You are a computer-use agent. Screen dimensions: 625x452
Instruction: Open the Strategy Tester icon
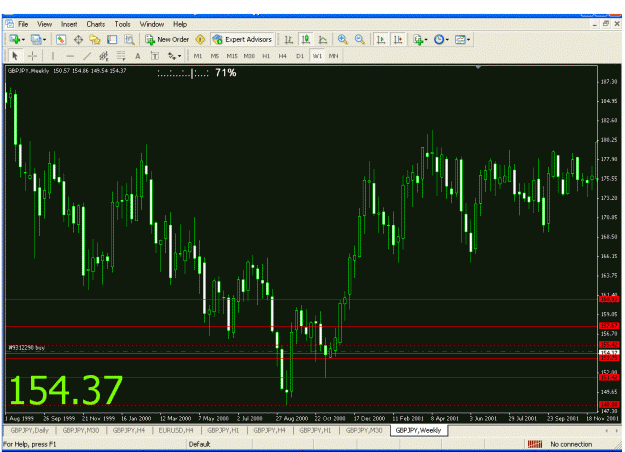(129, 39)
